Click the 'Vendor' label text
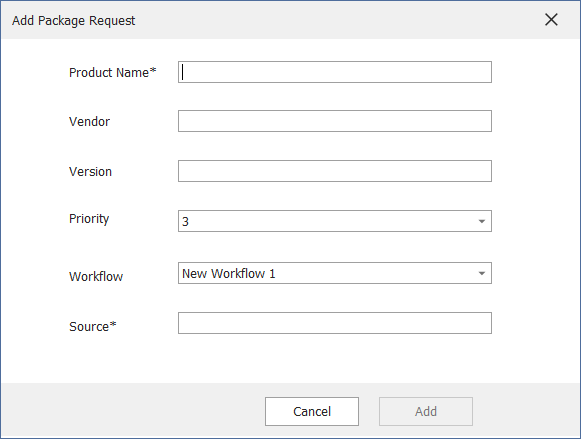Screen dimensions: 581x439 89,122
